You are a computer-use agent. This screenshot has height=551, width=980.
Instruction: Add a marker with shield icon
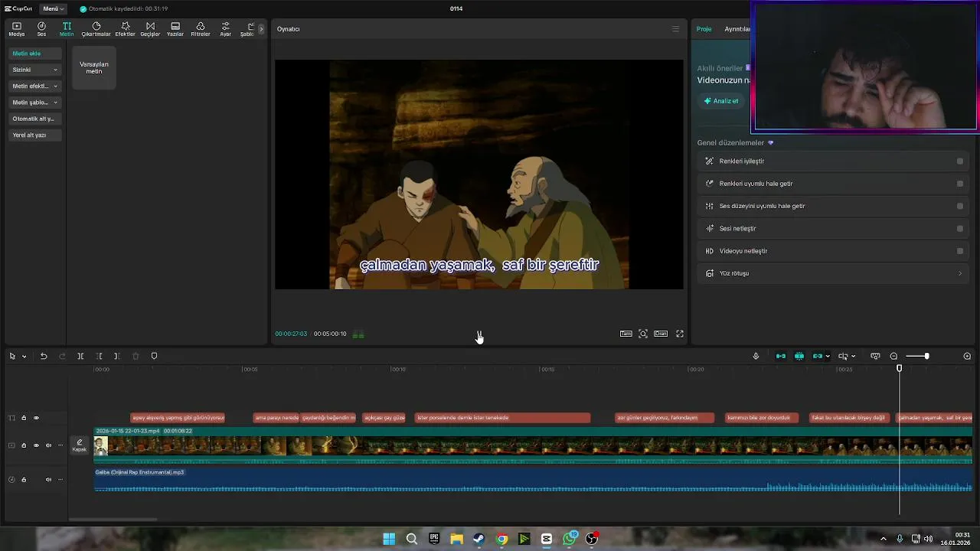pos(154,356)
